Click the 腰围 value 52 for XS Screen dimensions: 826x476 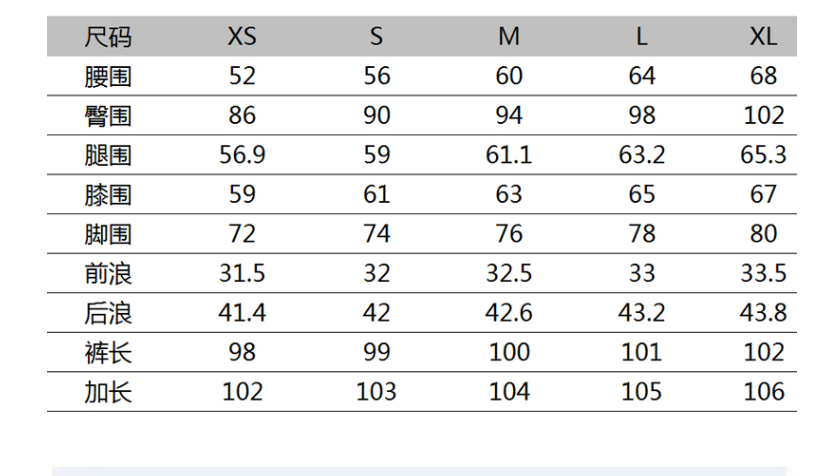(x=242, y=76)
